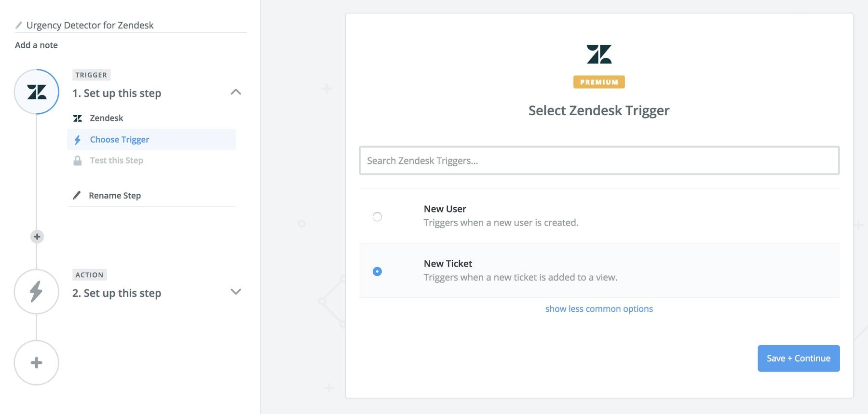Click Add a note
Viewport: 868px width, 414px height.
pyautogui.click(x=36, y=45)
